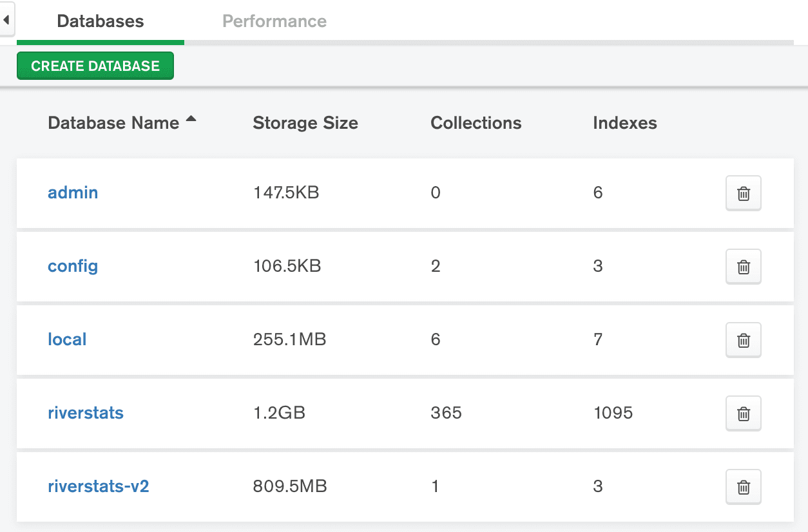The height and width of the screenshot is (532, 808).
Task: Delete the admin database using trash icon
Action: coord(743,193)
